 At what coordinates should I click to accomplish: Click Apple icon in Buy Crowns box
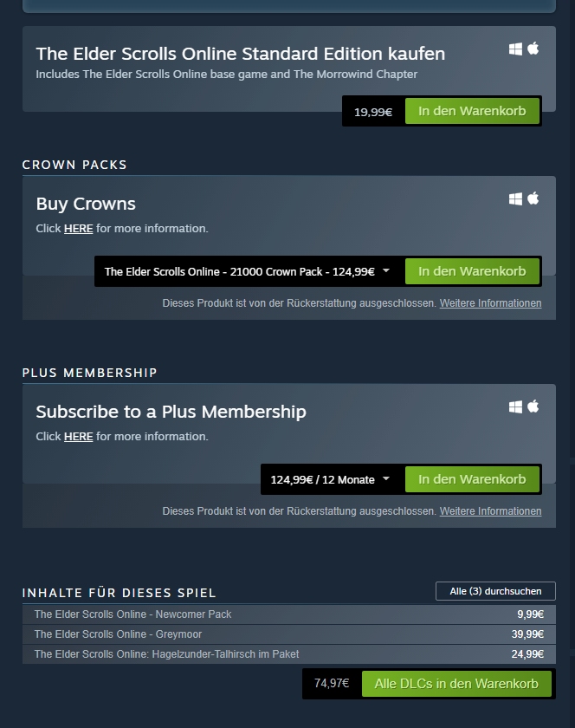tap(533, 198)
